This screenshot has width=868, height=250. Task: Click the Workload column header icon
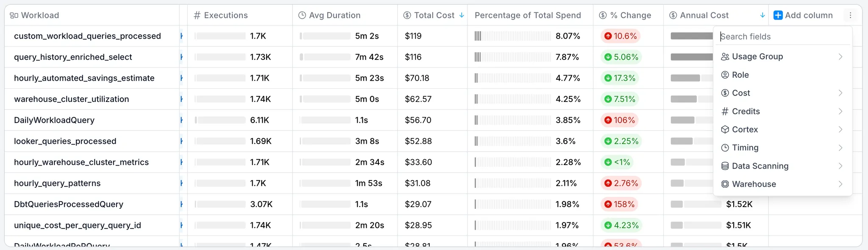pyautogui.click(x=14, y=15)
